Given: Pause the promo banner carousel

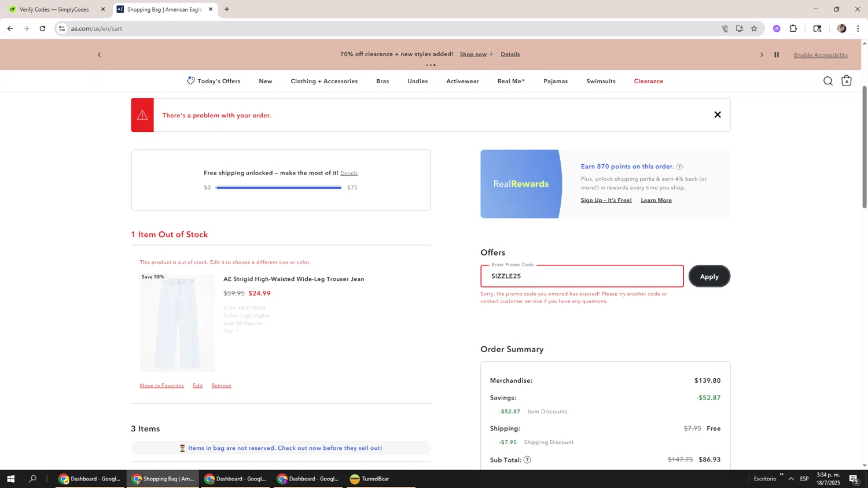Looking at the screenshot, I should (777, 55).
